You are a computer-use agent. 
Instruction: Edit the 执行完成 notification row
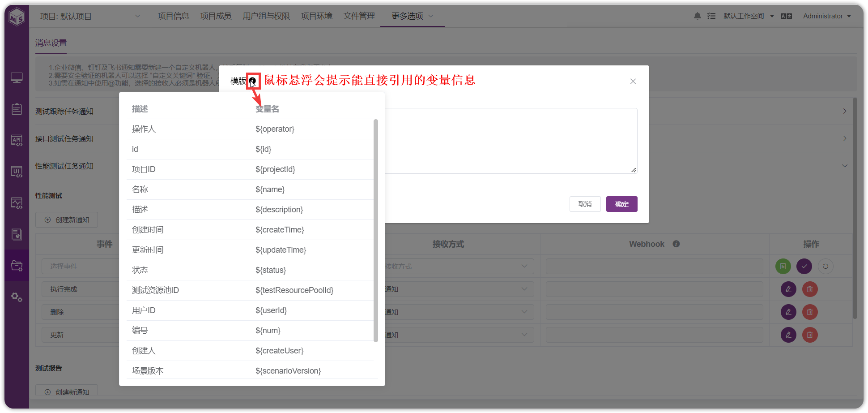pos(788,289)
